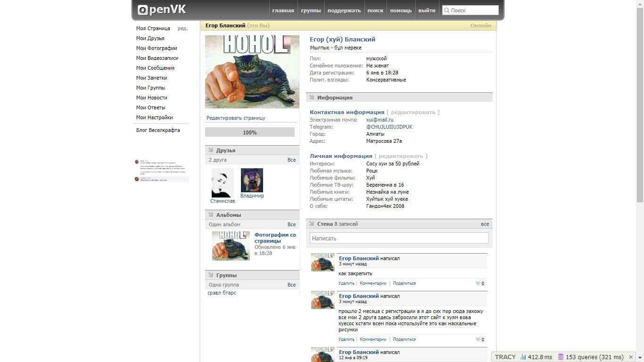Click the Tracy database queries icon
Screen dimensions: 644x362
tap(561, 357)
